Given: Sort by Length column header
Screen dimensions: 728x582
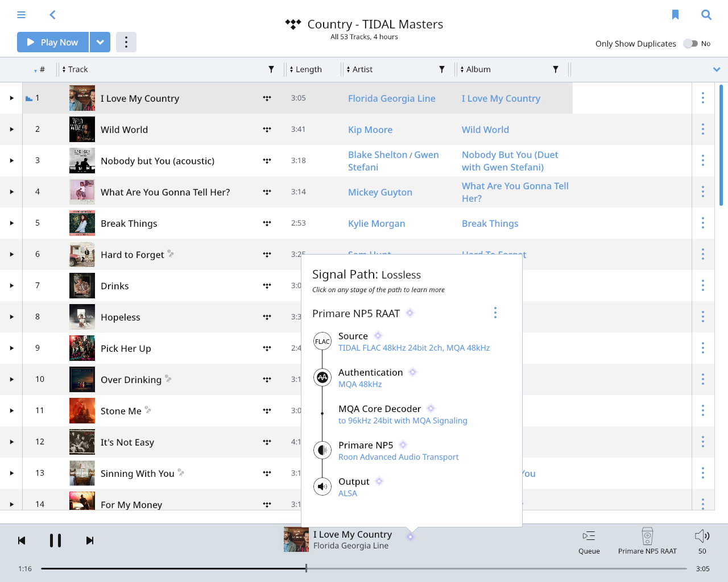Looking at the screenshot, I should pos(306,69).
